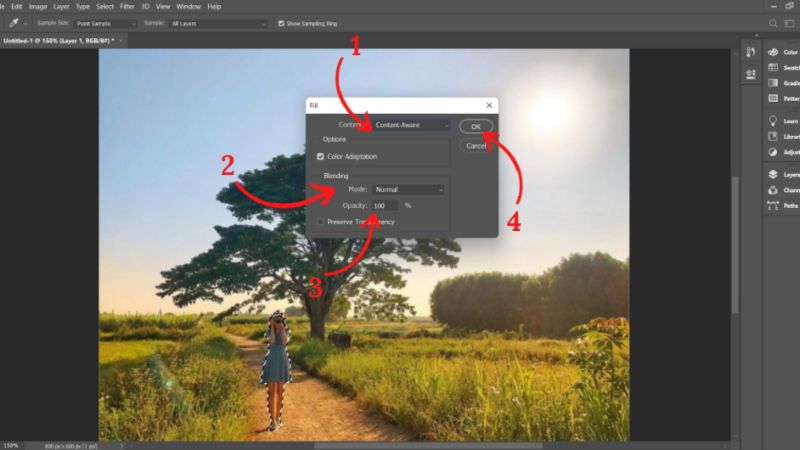Open the Swatches panel icon
The width and height of the screenshot is (800, 450).
click(x=773, y=67)
